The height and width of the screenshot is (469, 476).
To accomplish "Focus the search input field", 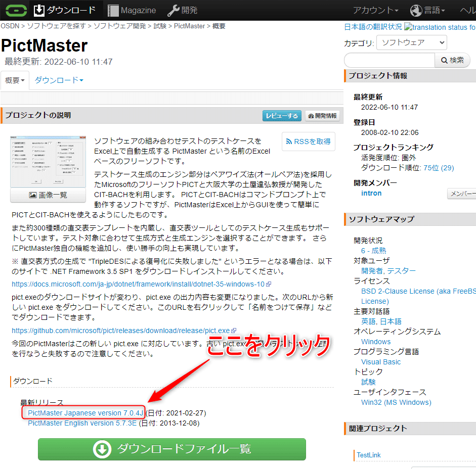I will pyautogui.click(x=390, y=60).
